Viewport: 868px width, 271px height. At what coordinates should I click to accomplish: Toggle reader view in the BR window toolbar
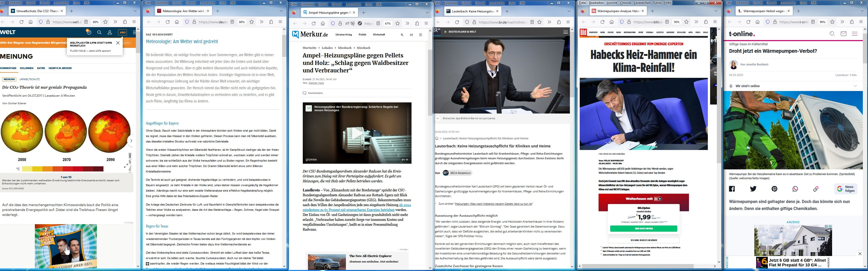point(532,22)
